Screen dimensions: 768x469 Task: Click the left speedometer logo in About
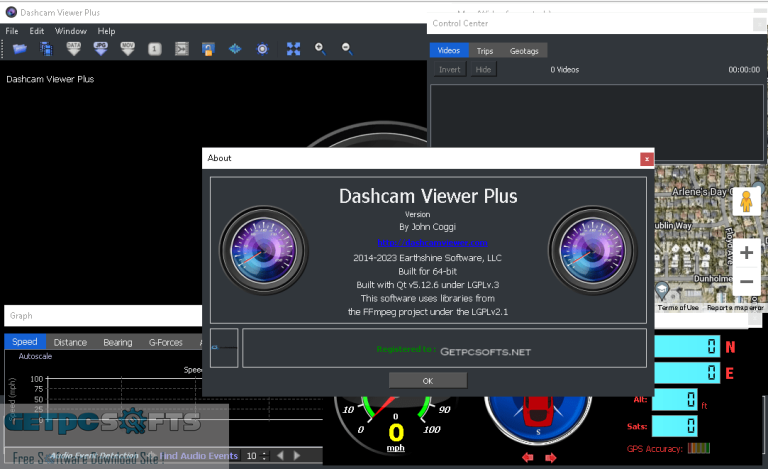[x=264, y=250]
